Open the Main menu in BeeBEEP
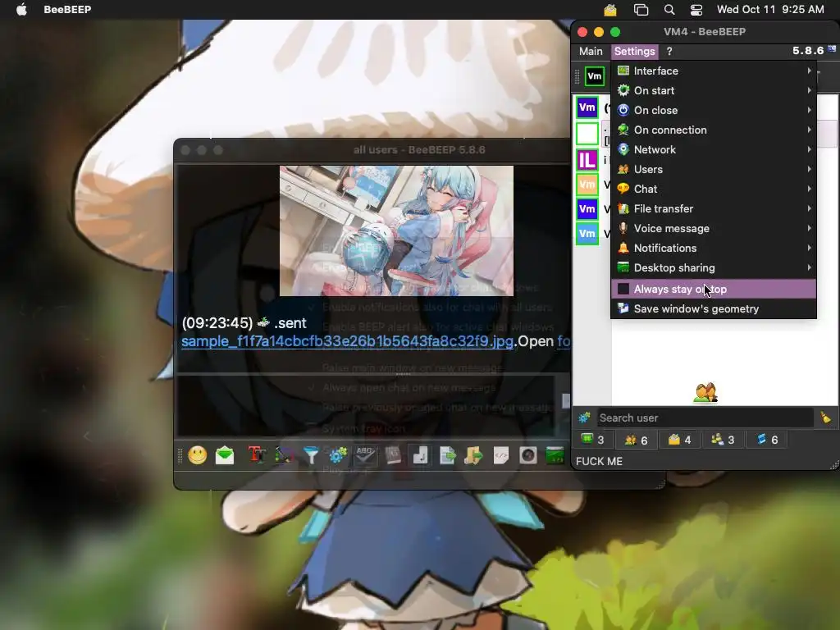 (591, 52)
